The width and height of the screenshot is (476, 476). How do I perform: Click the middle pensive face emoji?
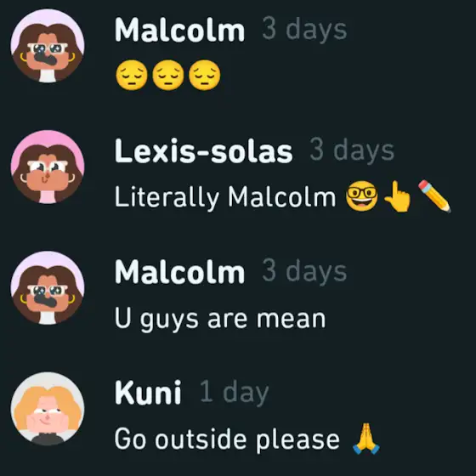click(x=168, y=75)
